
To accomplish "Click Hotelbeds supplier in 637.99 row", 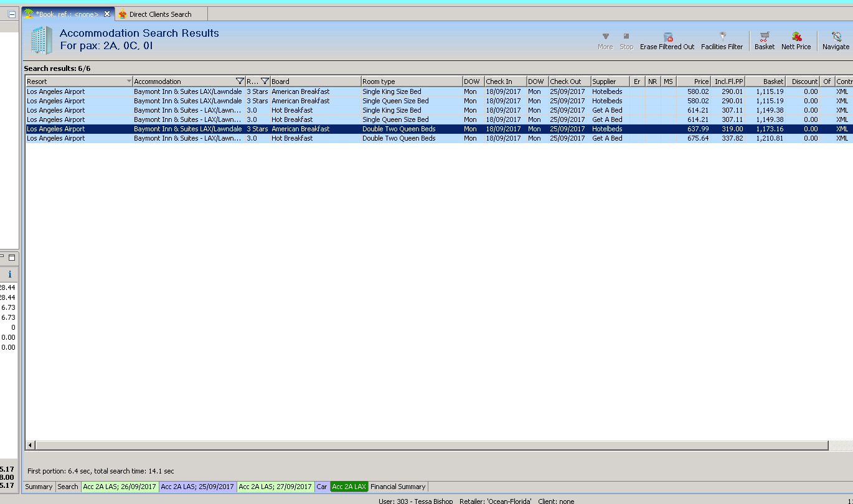I will [x=607, y=129].
